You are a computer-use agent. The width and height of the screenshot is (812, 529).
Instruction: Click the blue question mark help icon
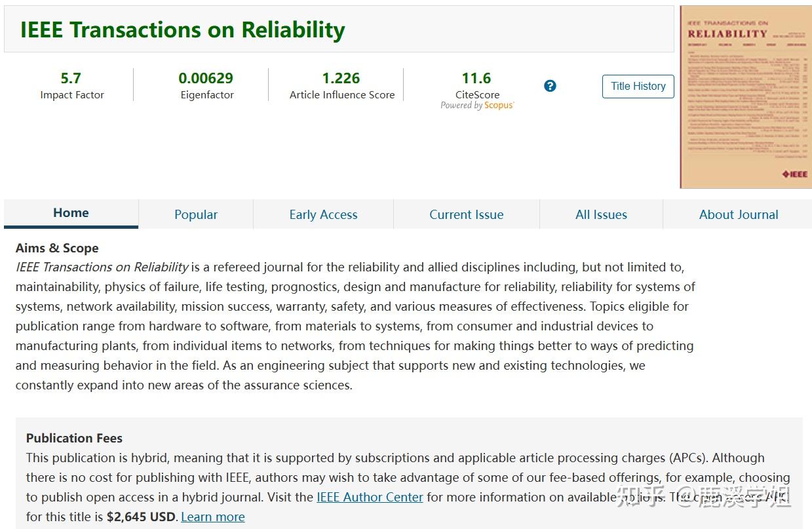pos(551,86)
